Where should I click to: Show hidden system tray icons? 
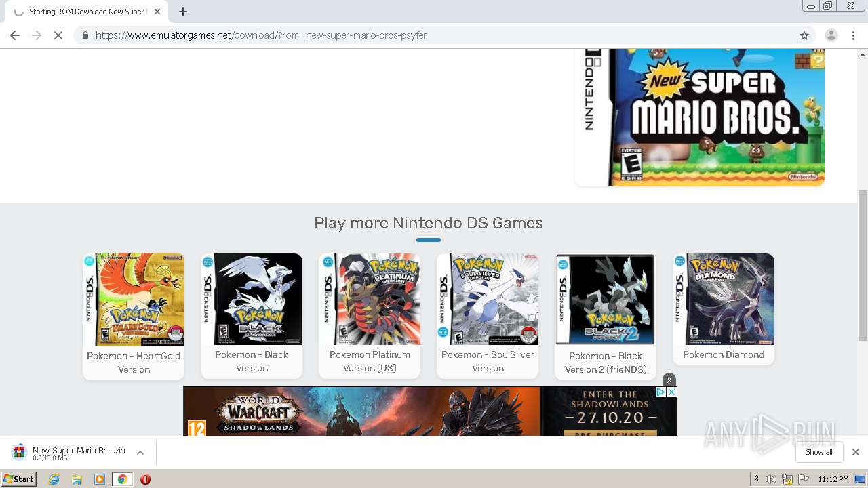pos(756,479)
